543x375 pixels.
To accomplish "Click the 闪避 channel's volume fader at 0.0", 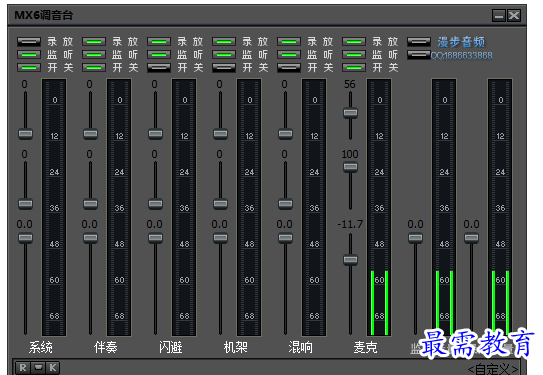I will [x=155, y=238].
